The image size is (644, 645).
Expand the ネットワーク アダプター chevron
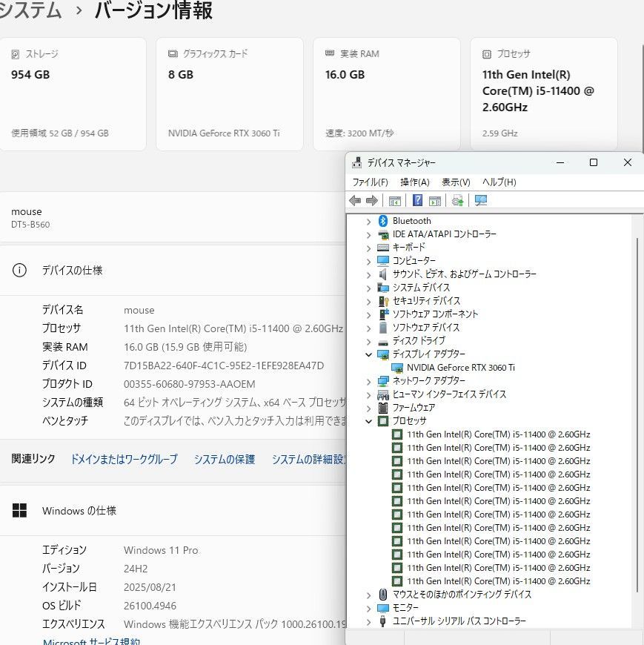click(368, 382)
